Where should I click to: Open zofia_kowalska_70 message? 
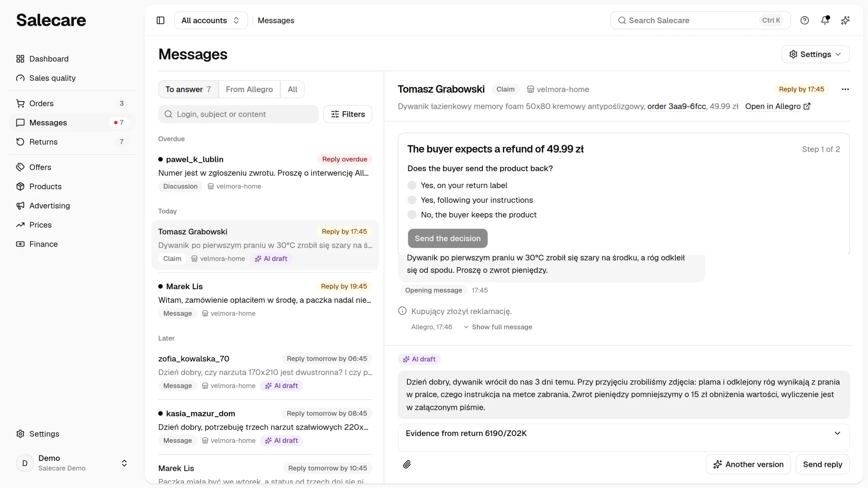[265, 372]
